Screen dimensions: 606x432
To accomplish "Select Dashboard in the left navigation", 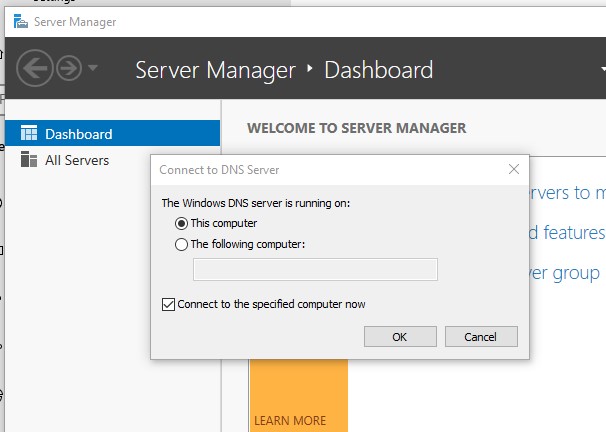I will (112, 133).
